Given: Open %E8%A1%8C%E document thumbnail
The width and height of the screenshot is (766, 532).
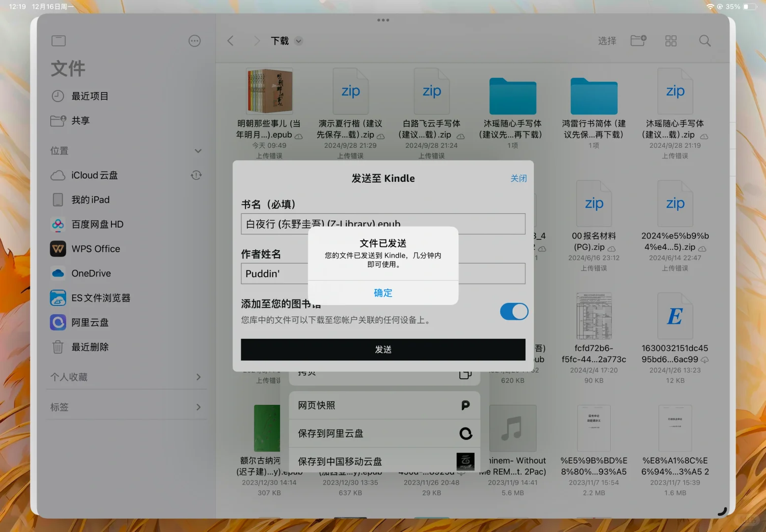Looking at the screenshot, I should tap(675, 428).
